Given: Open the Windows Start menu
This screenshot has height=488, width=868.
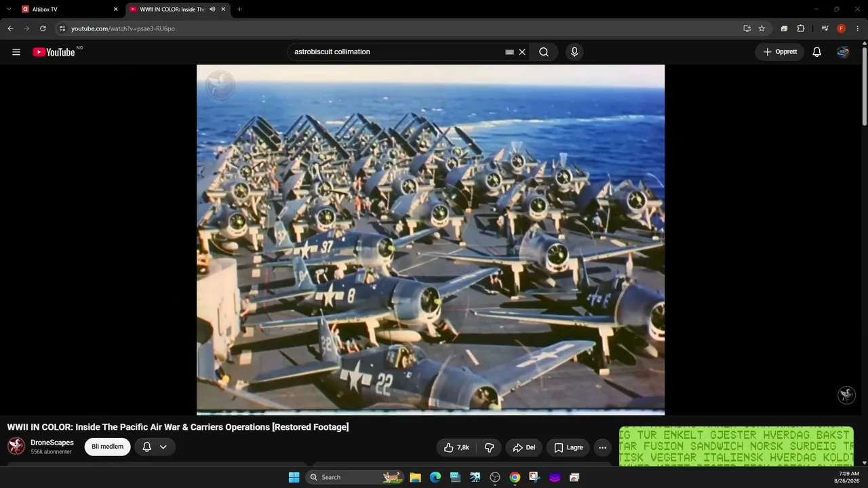Looking at the screenshot, I should coord(294,477).
